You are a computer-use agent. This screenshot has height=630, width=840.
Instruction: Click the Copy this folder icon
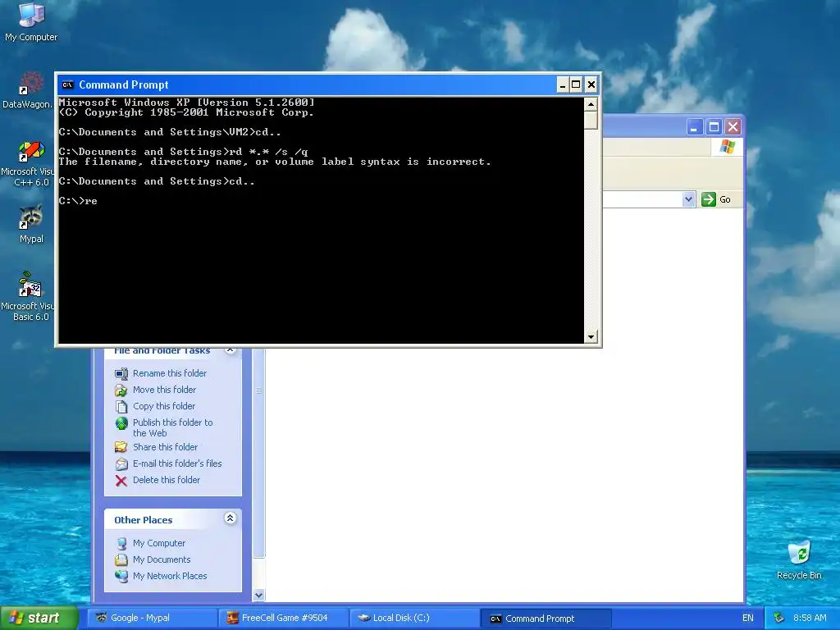[x=121, y=407]
